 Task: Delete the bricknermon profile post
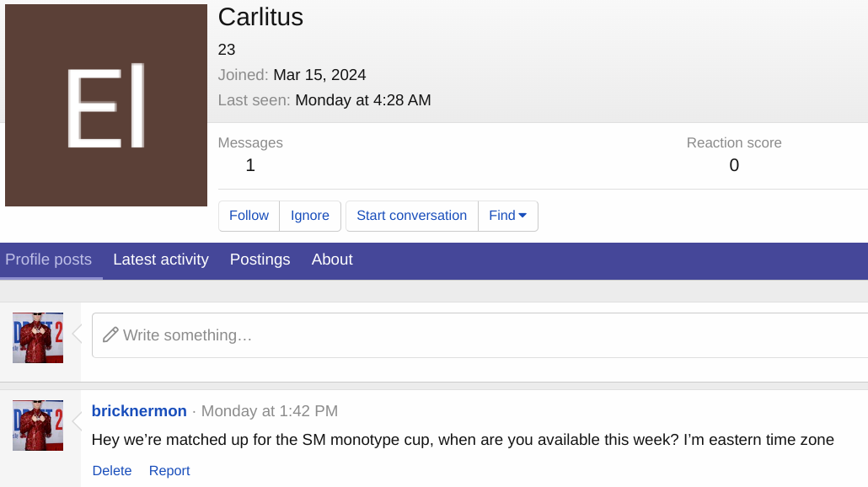tap(112, 471)
